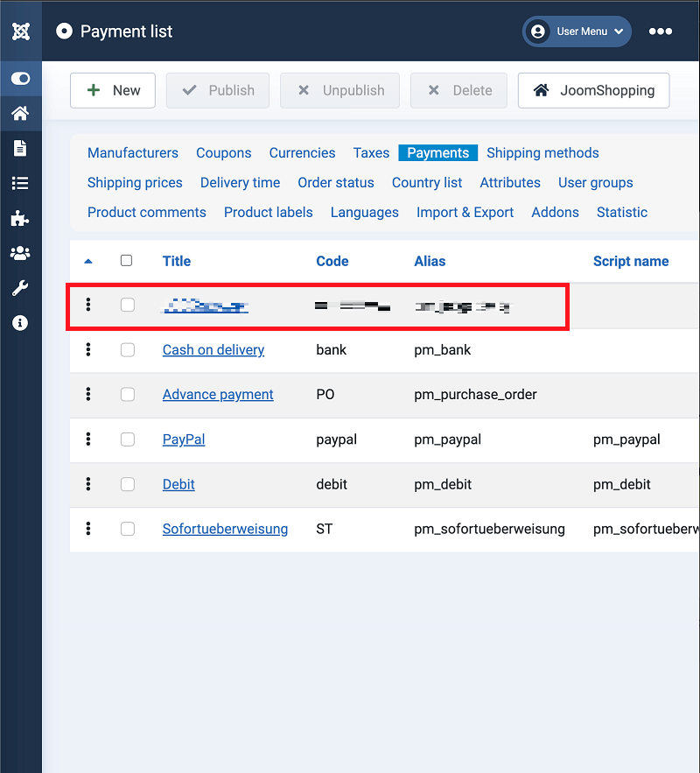The width and height of the screenshot is (700, 773).
Task: Open the Menus list icon in sidebar
Action: (21, 183)
